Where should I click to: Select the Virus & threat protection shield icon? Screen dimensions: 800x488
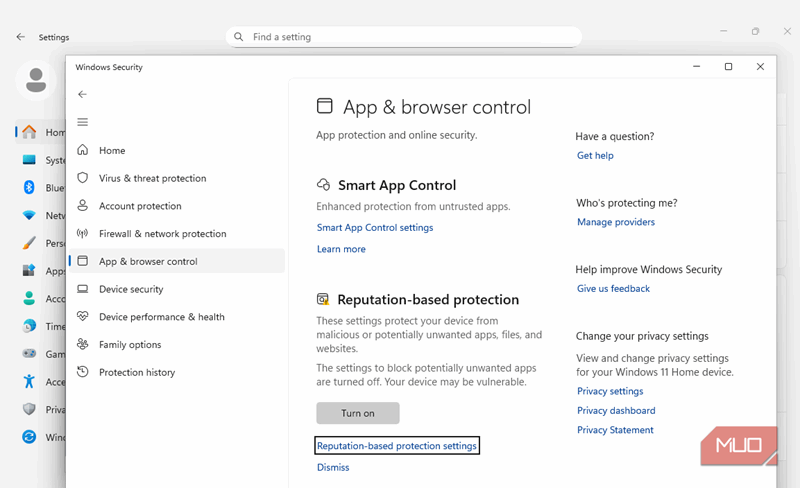(83, 178)
